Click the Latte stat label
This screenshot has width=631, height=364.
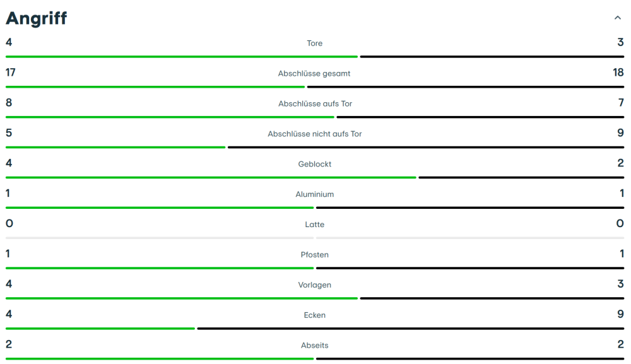315,225
